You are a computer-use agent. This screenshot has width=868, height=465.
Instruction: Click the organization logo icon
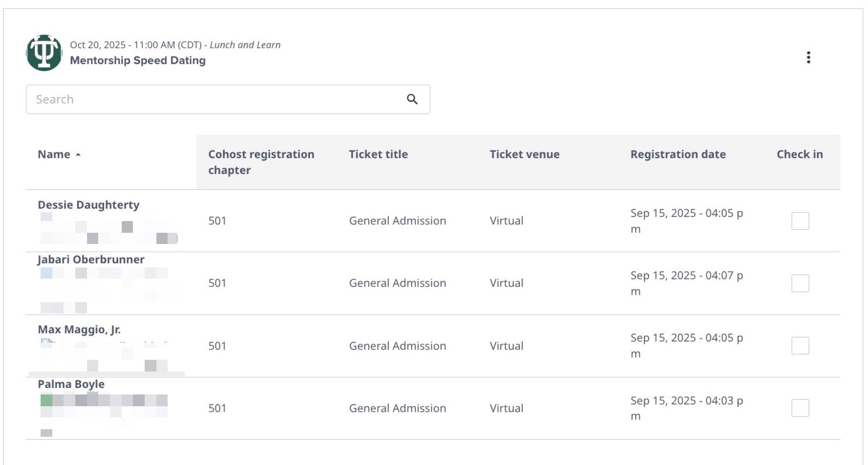coord(44,53)
